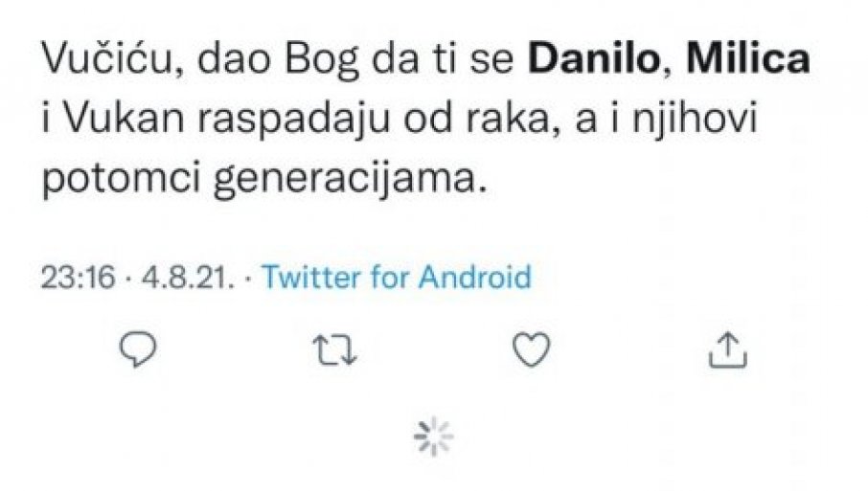Click the 4.8.21. date text
The image size is (868, 491).
click(183, 278)
